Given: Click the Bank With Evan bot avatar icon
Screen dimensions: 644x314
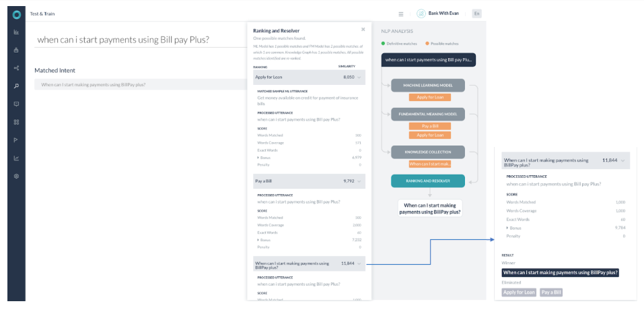Looking at the screenshot, I should click(421, 13).
